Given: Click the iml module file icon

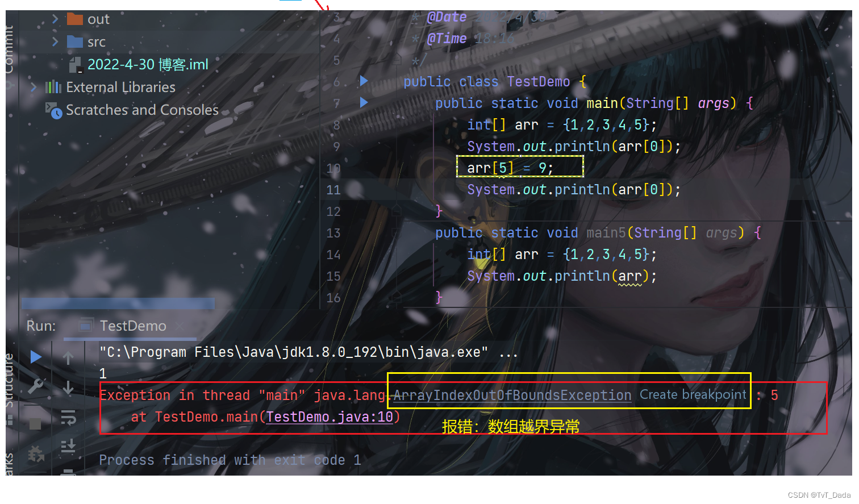Looking at the screenshot, I should [x=76, y=65].
